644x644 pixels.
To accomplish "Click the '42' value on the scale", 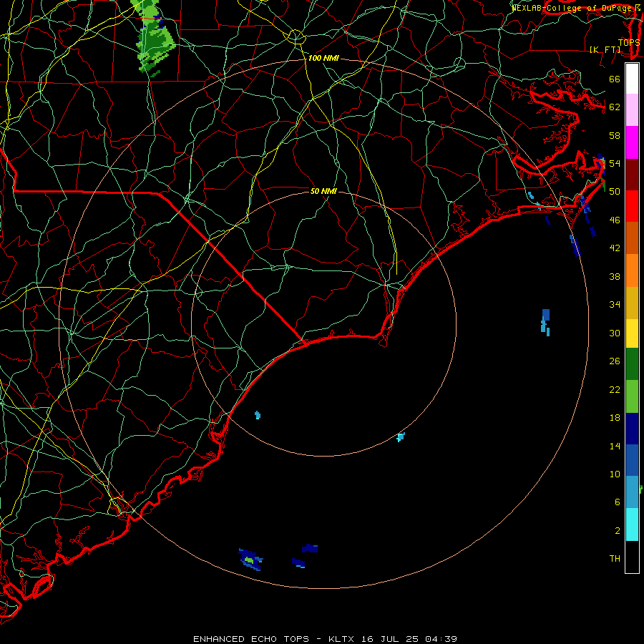I will [615, 248].
